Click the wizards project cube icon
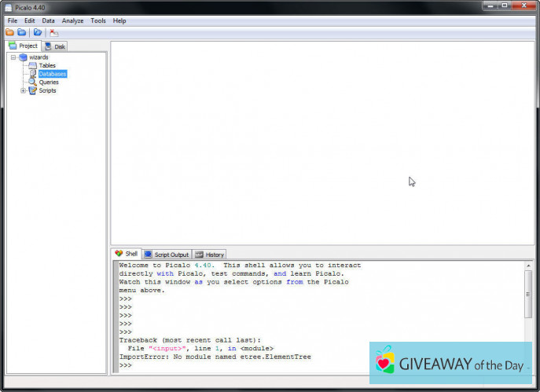 point(23,57)
